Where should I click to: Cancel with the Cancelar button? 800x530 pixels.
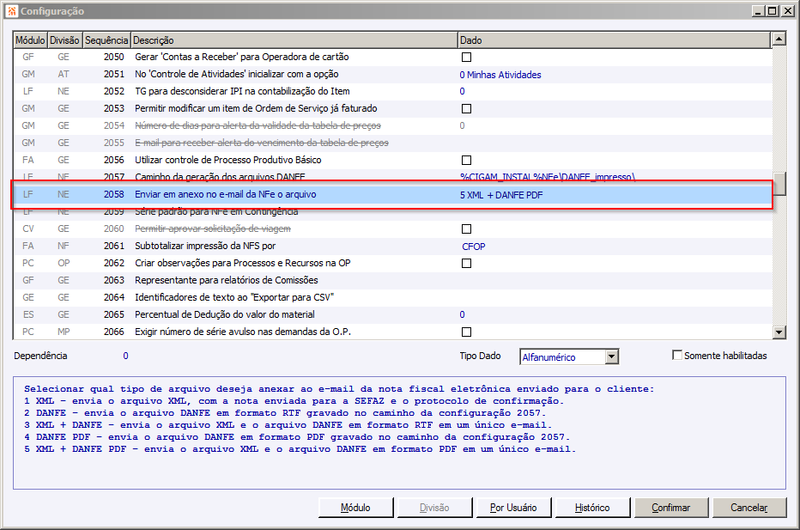pos(749,508)
